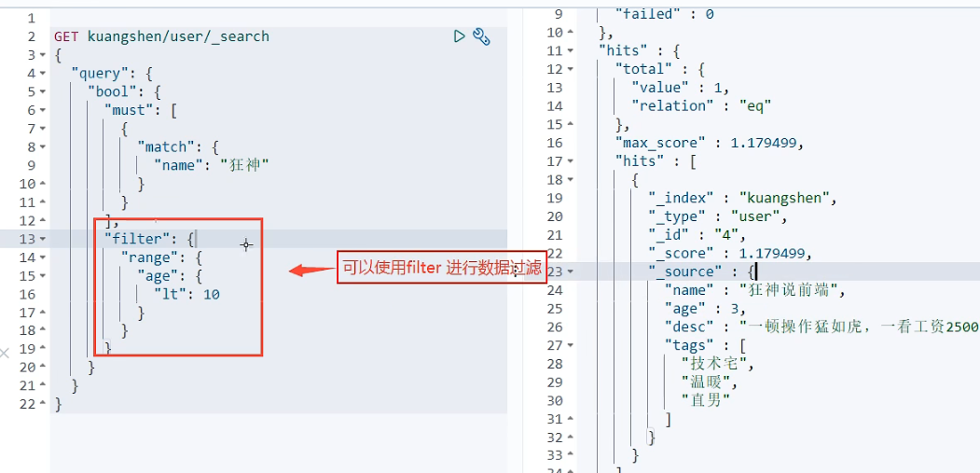Collapse the "range" block fold arrow
This screenshot has width=980, height=473.
(43, 257)
